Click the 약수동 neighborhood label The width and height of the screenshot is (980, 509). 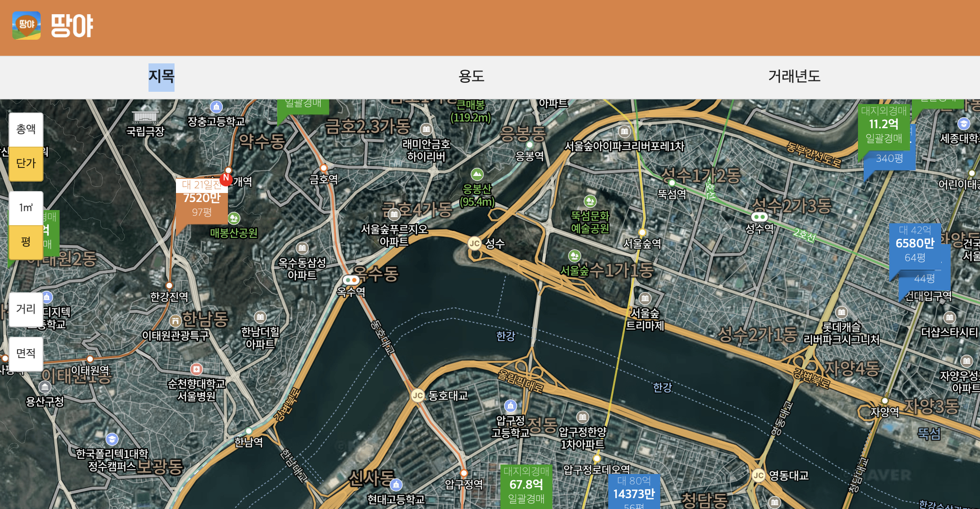(x=262, y=141)
